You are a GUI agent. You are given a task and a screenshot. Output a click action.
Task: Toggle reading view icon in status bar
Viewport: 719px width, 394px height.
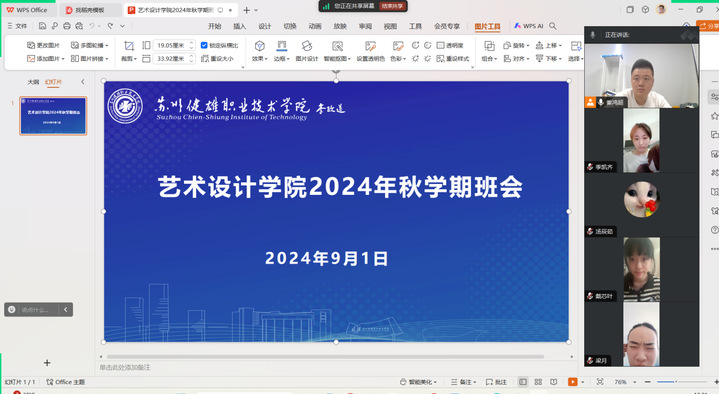[554, 382]
